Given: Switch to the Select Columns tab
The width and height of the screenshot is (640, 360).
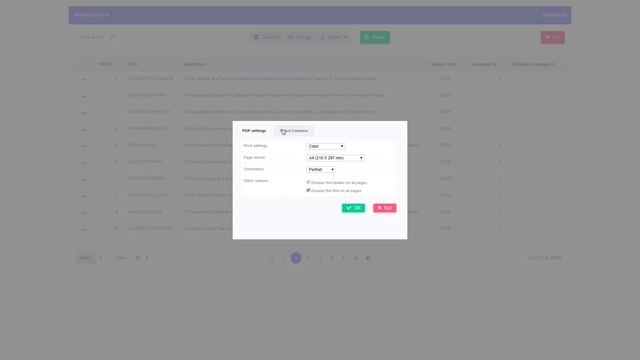Looking at the screenshot, I should coord(294,131).
